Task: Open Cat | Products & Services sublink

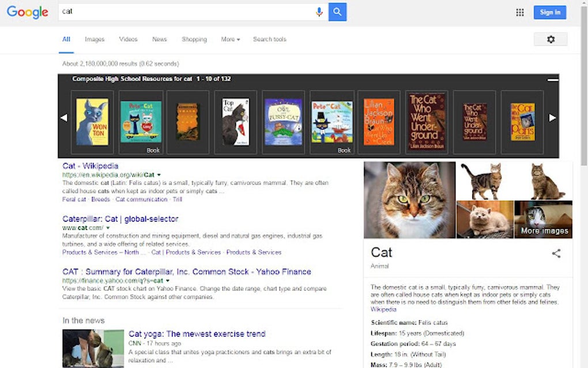Action: tap(186, 252)
